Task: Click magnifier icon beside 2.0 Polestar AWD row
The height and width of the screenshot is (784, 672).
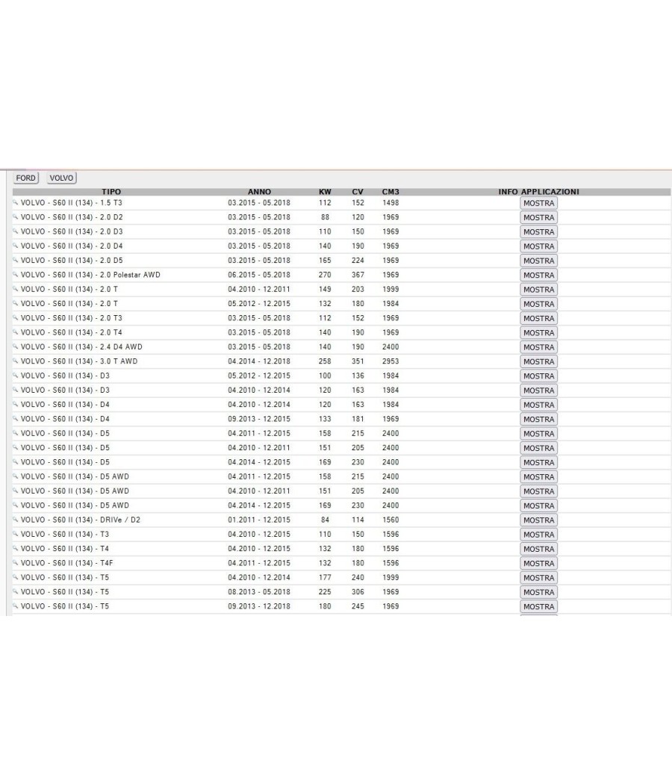Action: (16, 274)
